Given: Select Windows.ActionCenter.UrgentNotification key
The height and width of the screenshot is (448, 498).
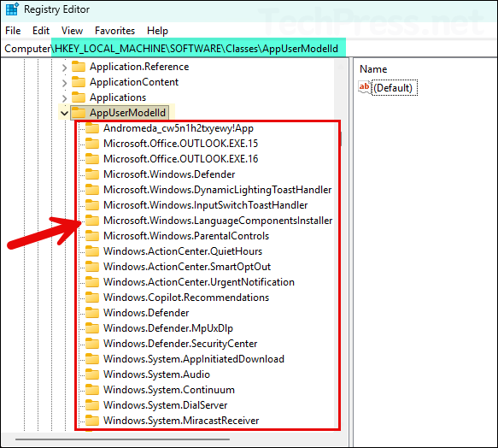Looking at the screenshot, I should [199, 282].
